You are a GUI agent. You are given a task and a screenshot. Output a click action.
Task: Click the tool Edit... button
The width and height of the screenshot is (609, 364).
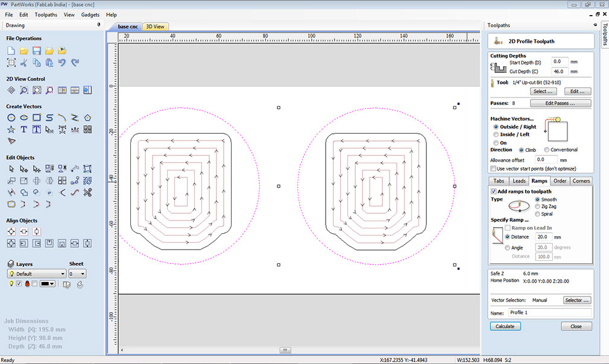coord(578,92)
